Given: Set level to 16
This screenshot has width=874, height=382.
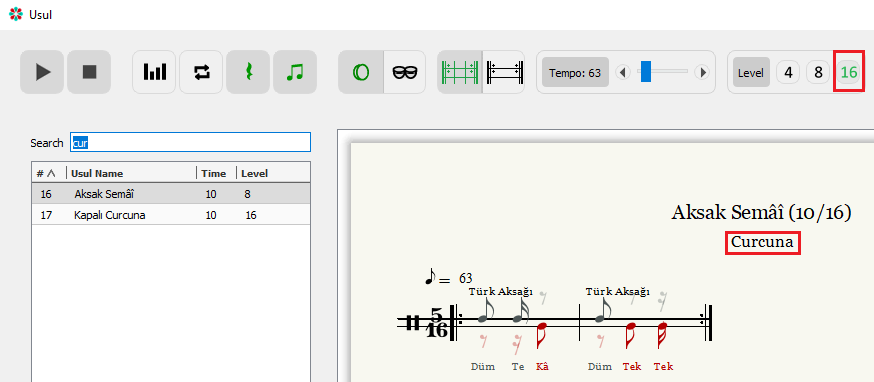Looking at the screenshot, I should (849, 72).
